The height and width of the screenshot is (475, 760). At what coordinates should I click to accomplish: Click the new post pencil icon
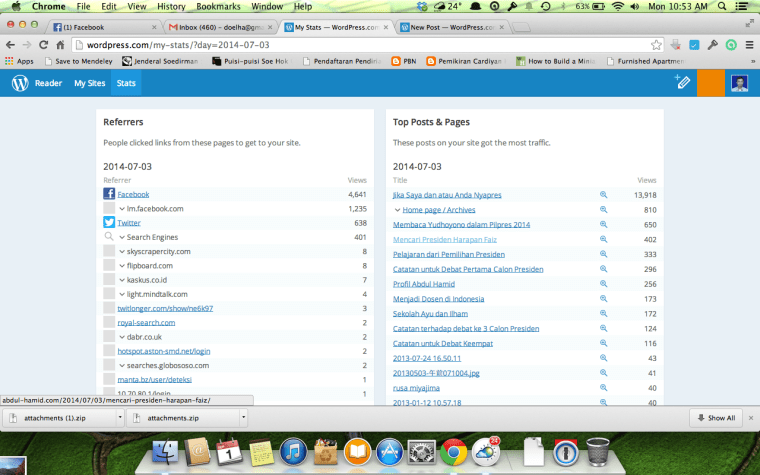click(682, 82)
